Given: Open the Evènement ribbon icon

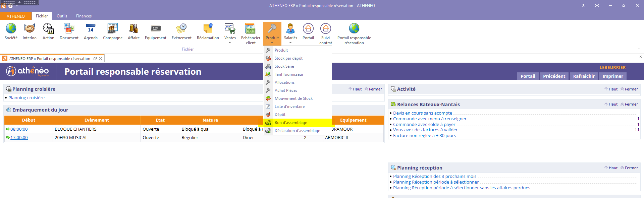Looking at the screenshot, I should (x=181, y=32).
